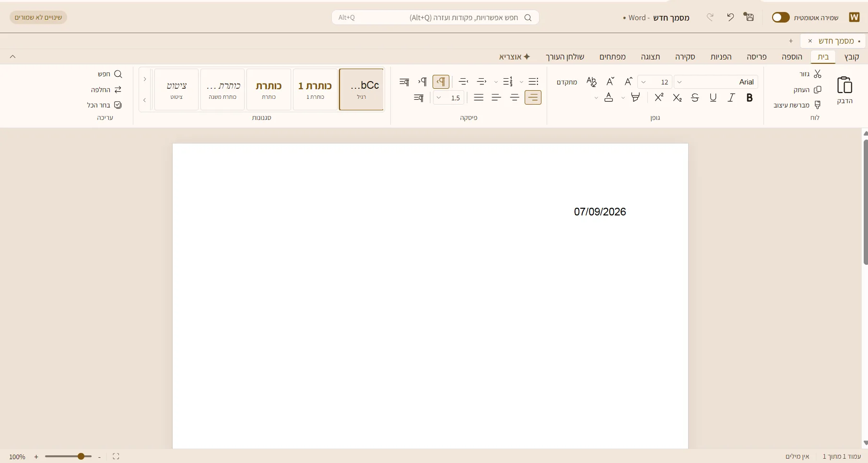Expand the bullet list style arrow

pos(521,82)
